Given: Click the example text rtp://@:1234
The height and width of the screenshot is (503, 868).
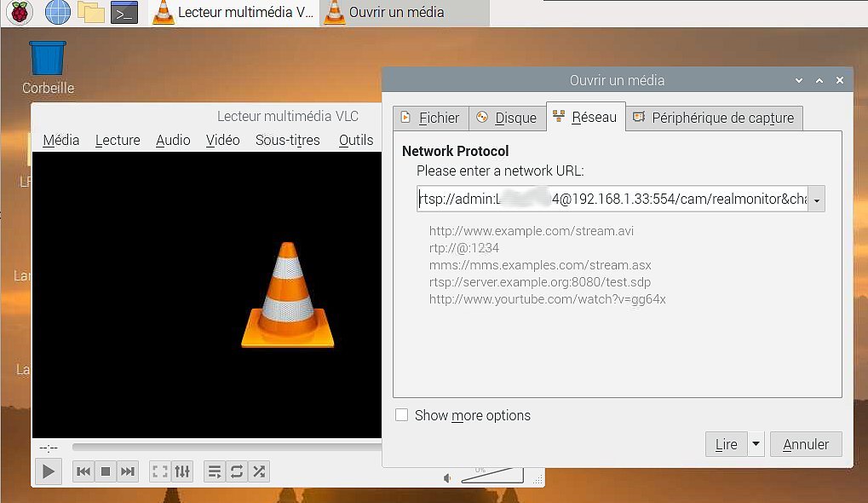Looking at the screenshot, I should [x=464, y=248].
